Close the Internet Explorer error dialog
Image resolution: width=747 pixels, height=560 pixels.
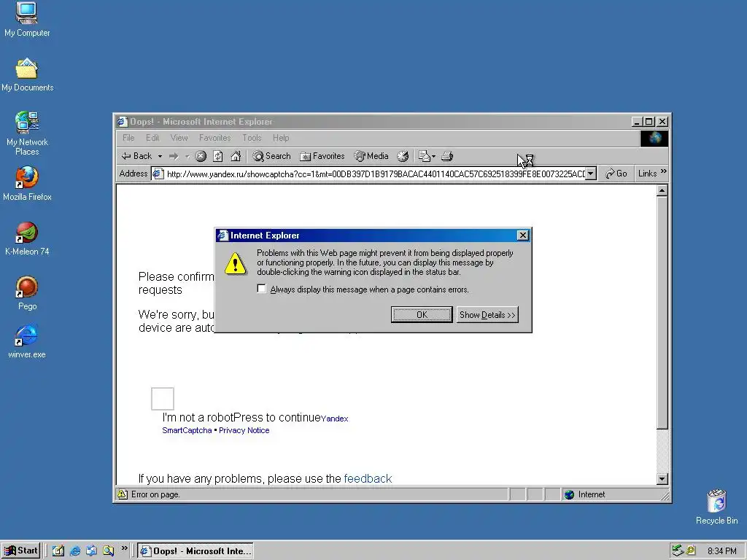pyautogui.click(x=522, y=236)
